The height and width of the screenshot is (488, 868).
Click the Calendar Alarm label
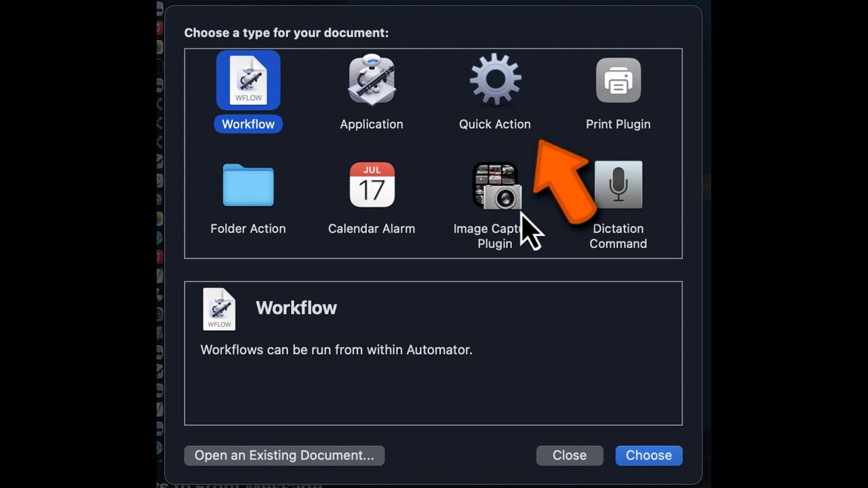click(x=372, y=228)
